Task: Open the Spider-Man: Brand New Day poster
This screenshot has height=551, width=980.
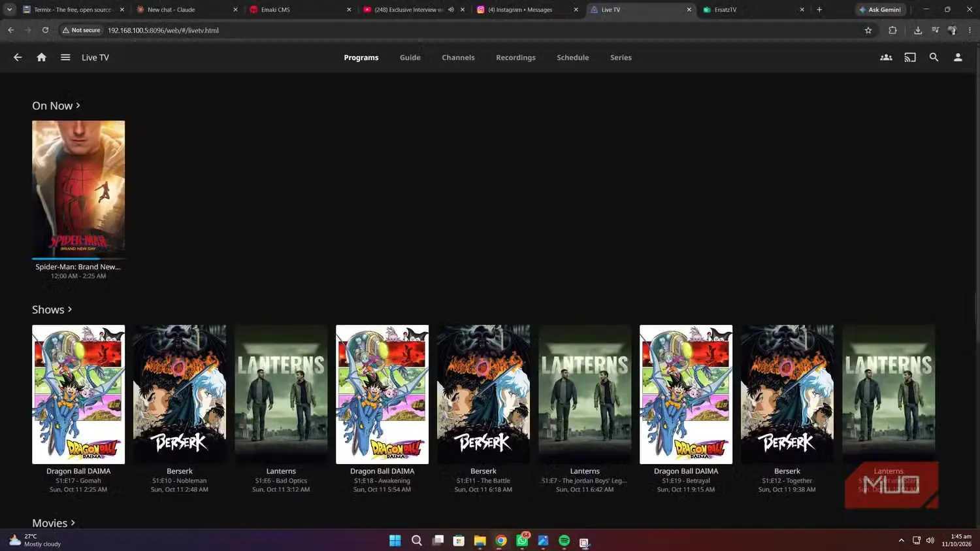Action: [78, 189]
